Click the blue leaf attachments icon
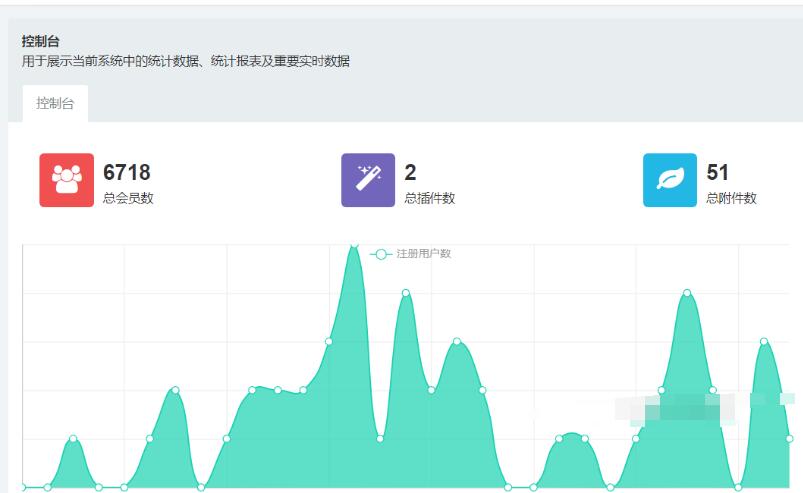Viewport: 803px width, 493px height. tap(670, 180)
